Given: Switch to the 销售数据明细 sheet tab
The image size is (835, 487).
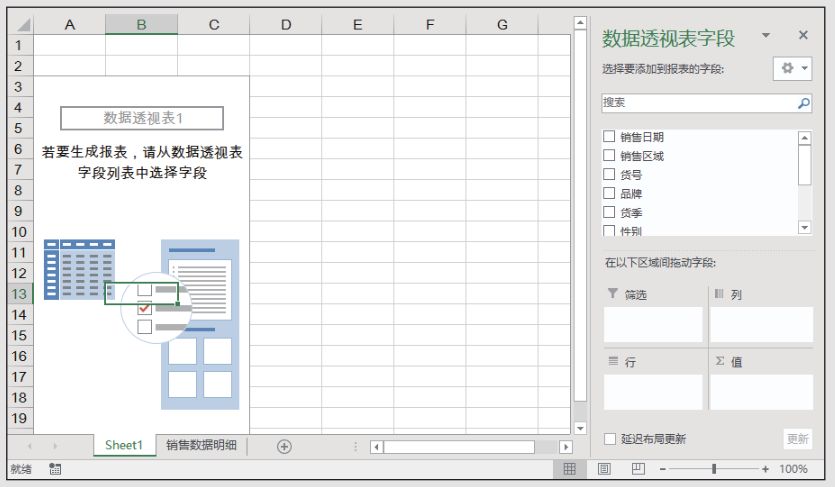Looking at the screenshot, I should (x=202, y=446).
